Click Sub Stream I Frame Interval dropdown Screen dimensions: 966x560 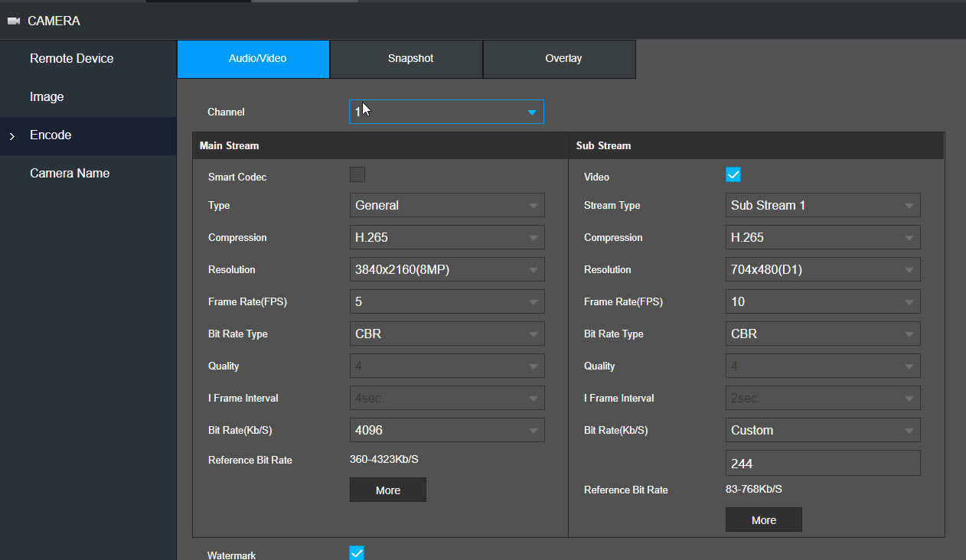pos(823,398)
